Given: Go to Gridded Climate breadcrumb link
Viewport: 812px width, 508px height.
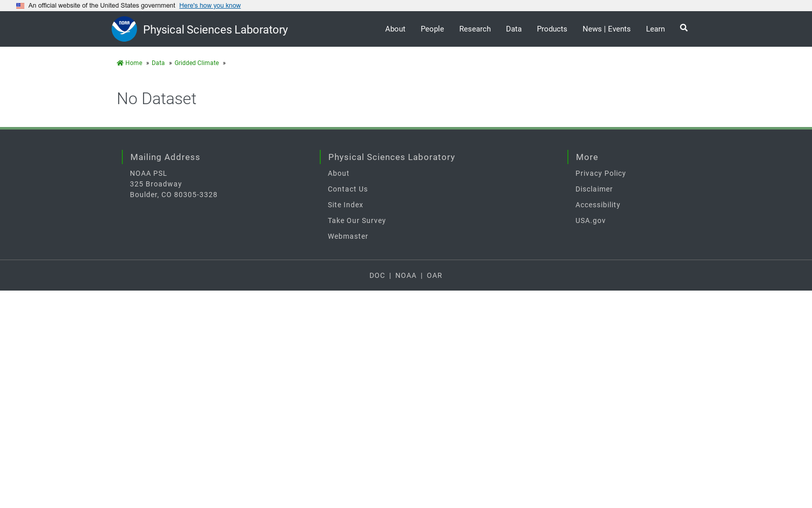Looking at the screenshot, I should point(197,63).
